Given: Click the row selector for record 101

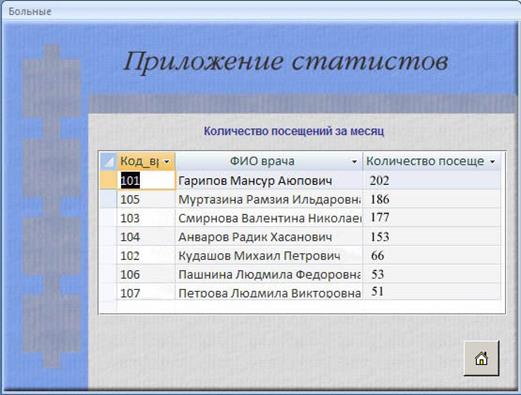Looking at the screenshot, I should 108,181.
